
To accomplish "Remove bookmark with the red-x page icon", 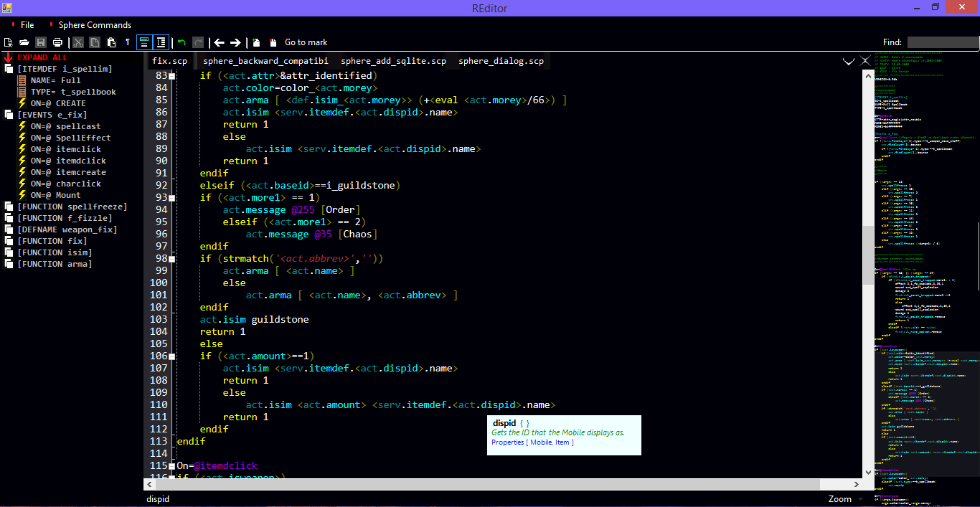I will 273,42.
